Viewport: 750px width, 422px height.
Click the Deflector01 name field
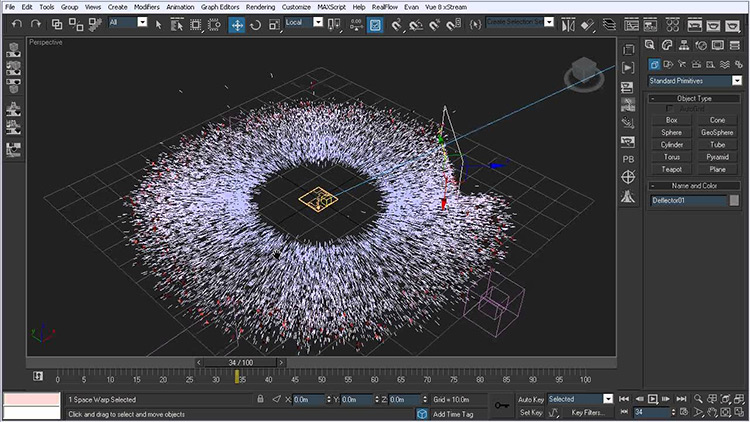pyautogui.click(x=688, y=200)
